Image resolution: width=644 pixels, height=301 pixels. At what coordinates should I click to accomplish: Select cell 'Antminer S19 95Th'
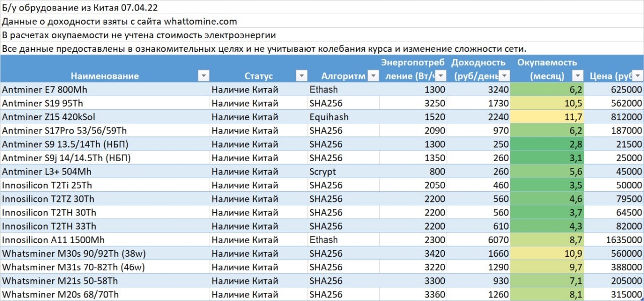(x=105, y=103)
